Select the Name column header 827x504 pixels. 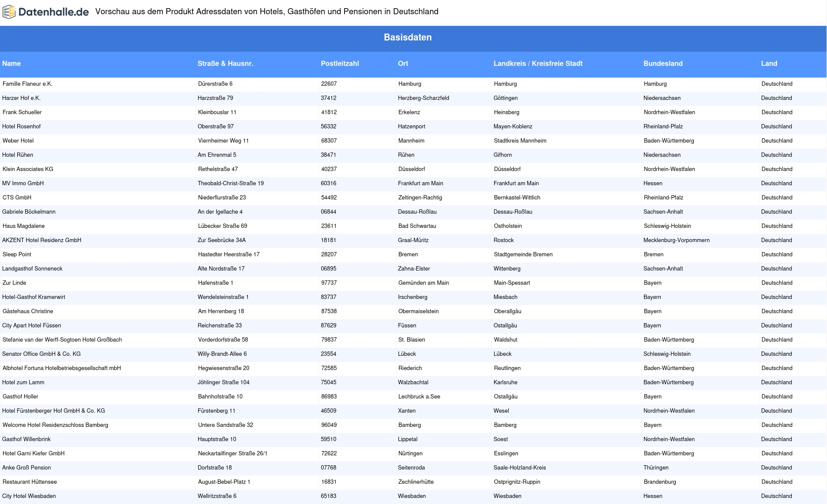[11, 64]
